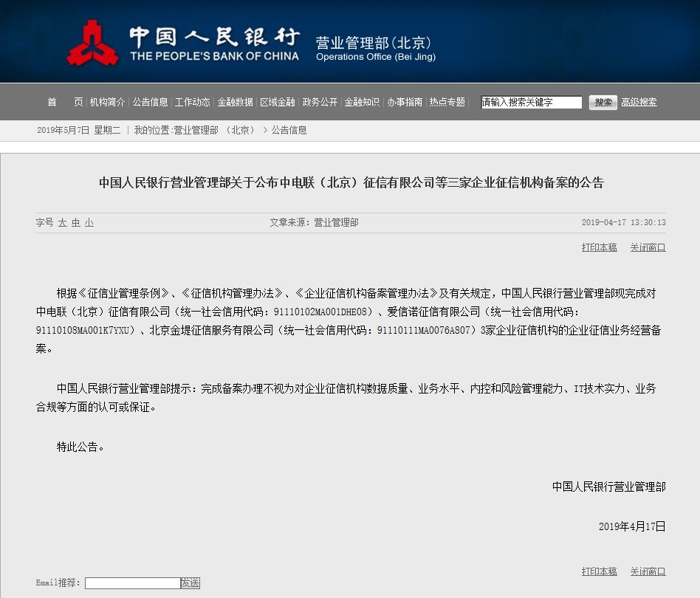This screenshot has height=598, width=700.
Task: Open the 区域金融 menu item
Action: coord(277,102)
